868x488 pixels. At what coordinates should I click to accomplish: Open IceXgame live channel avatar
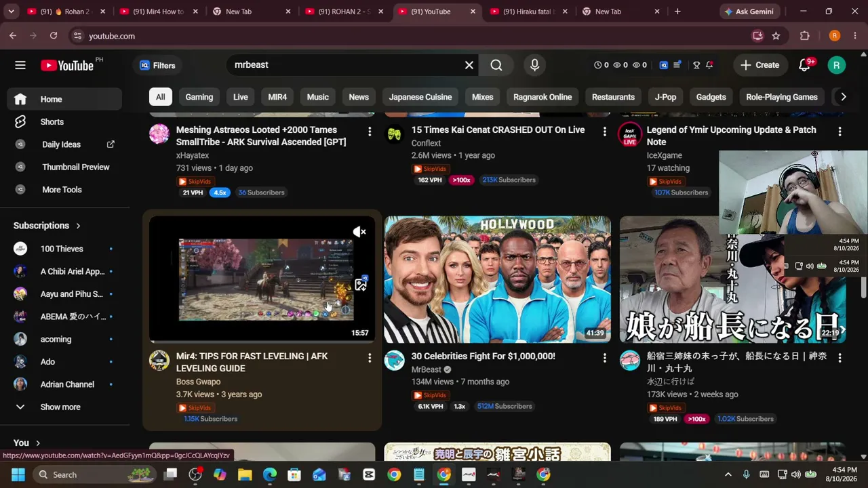click(x=630, y=134)
